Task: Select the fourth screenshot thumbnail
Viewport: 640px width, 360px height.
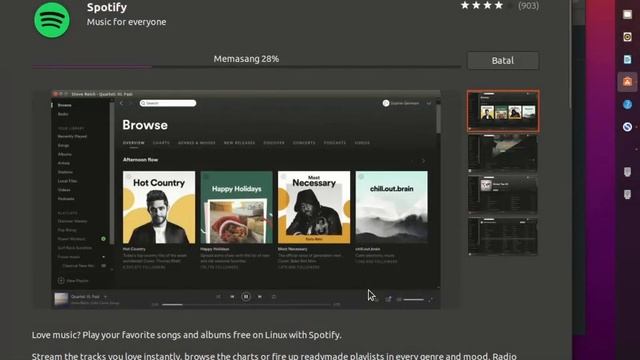Action: tap(503, 236)
